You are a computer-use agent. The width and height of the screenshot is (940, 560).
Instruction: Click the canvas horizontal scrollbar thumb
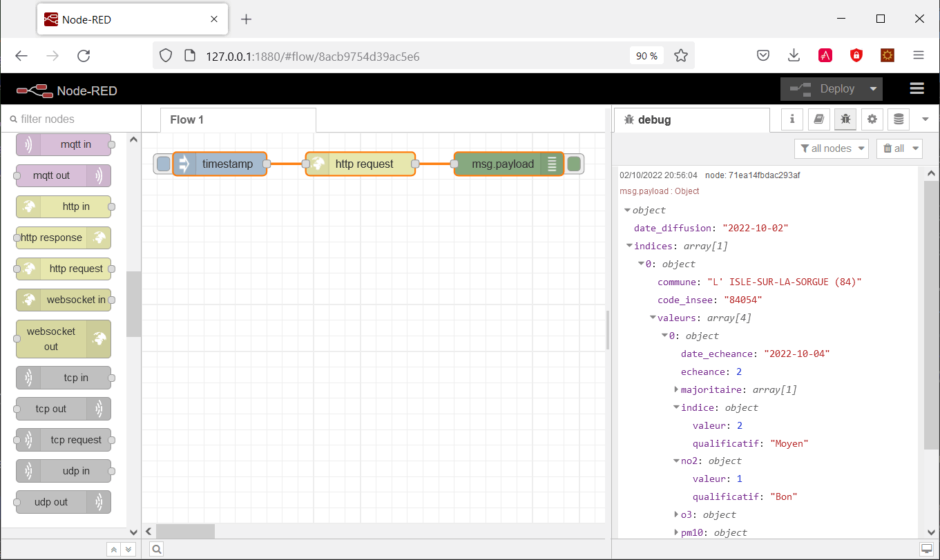(185, 531)
